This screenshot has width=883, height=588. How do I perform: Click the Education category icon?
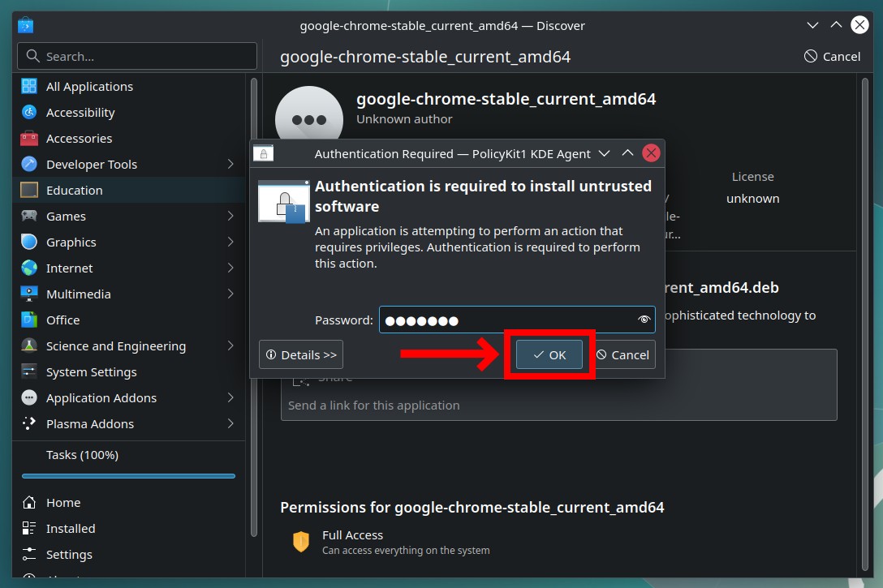click(x=28, y=190)
